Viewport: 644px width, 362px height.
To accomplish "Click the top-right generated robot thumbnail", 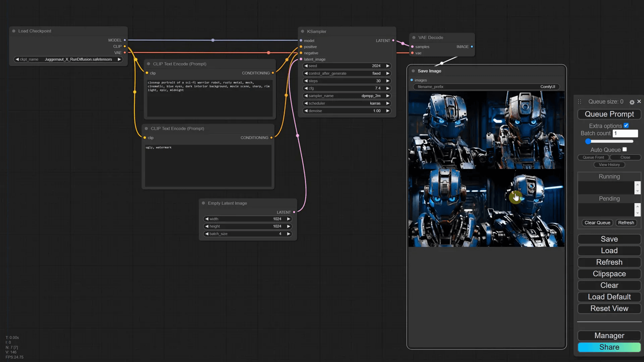I will point(525,130).
